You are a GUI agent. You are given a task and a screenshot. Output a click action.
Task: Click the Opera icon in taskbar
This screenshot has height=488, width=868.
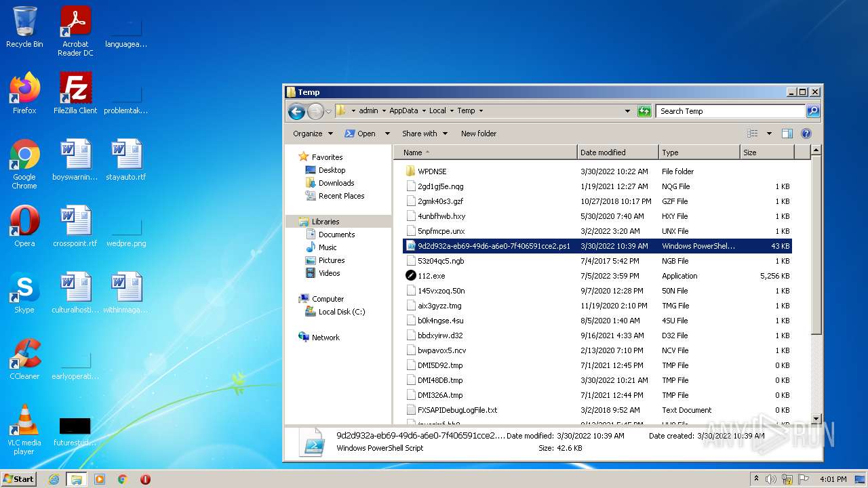[x=145, y=479]
